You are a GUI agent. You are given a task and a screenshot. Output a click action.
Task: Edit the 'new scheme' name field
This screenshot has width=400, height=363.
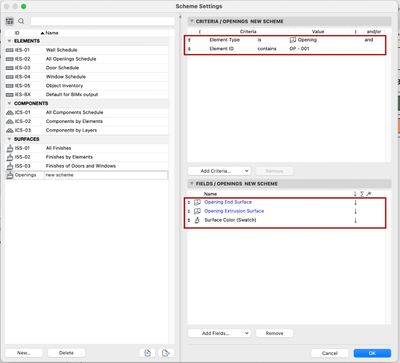(106, 175)
